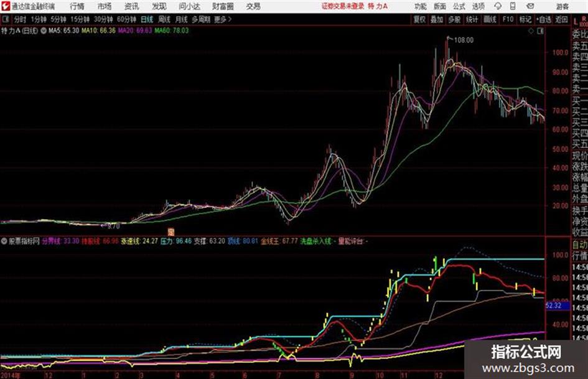The image size is (588, 379).
Task: Click the 分界线 33.30 indicator value
Action: pyautogui.click(x=60, y=241)
